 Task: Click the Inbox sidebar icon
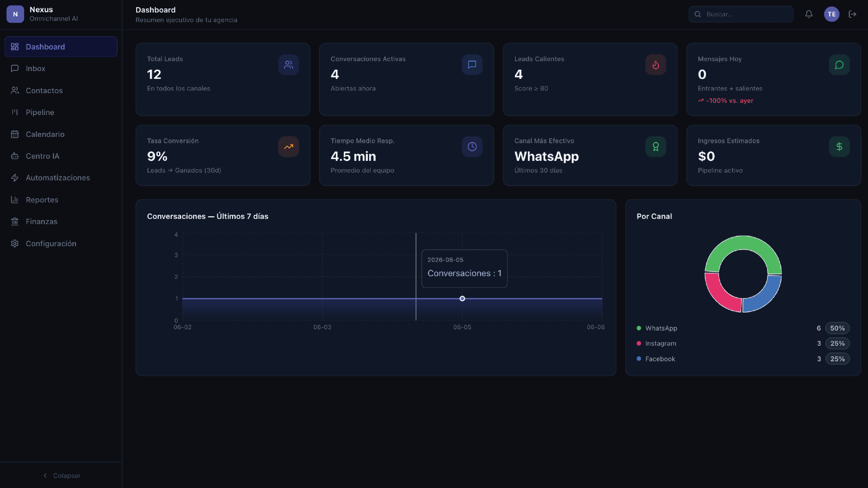coord(15,68)
